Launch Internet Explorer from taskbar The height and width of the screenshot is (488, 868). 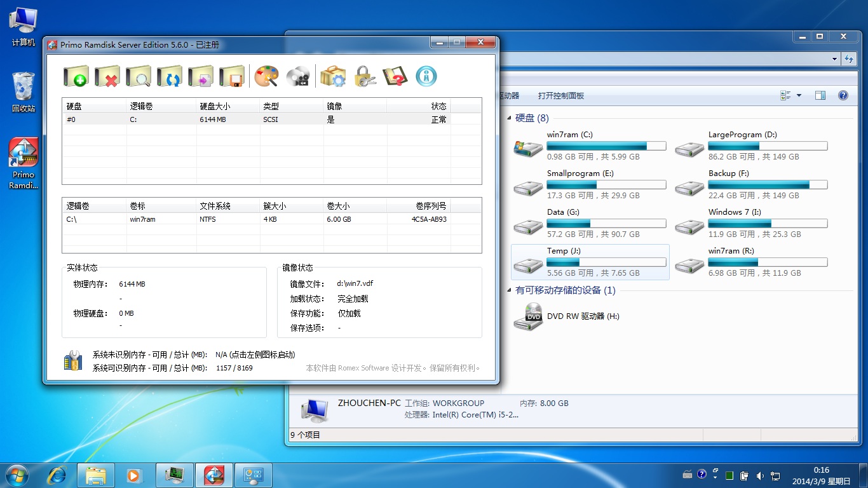(x=58, y=475)
